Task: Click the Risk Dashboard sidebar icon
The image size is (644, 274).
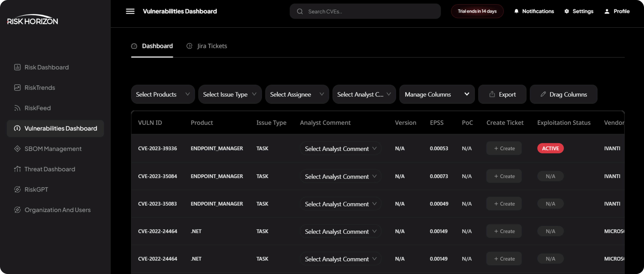Action: coord(17,67)
